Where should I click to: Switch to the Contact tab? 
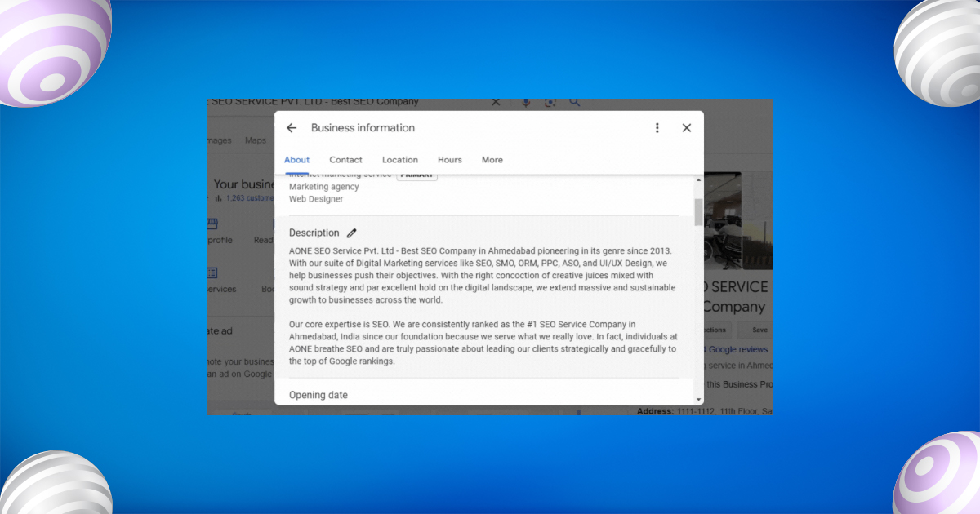346,160
